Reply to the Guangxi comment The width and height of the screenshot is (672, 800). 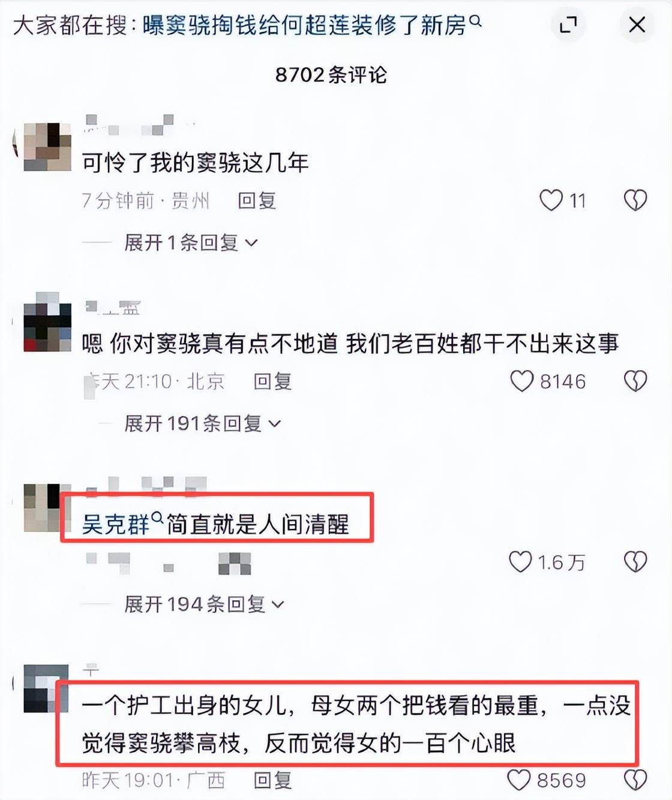272,780
